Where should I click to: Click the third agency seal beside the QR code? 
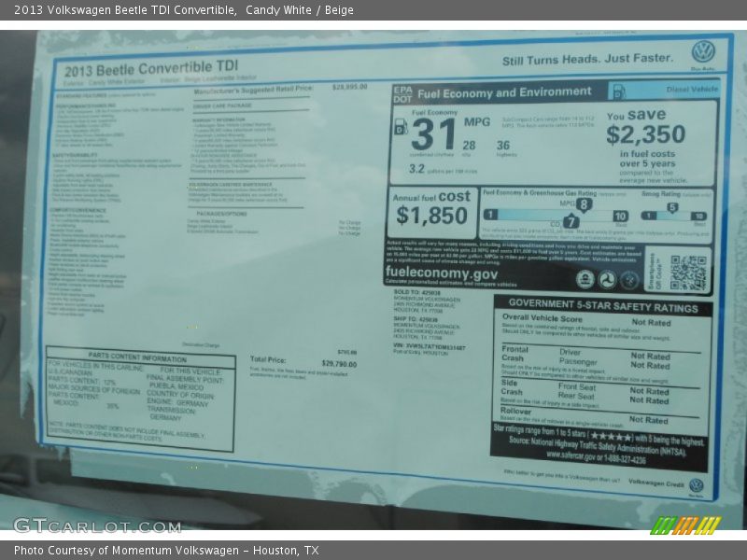click(628, 279)
